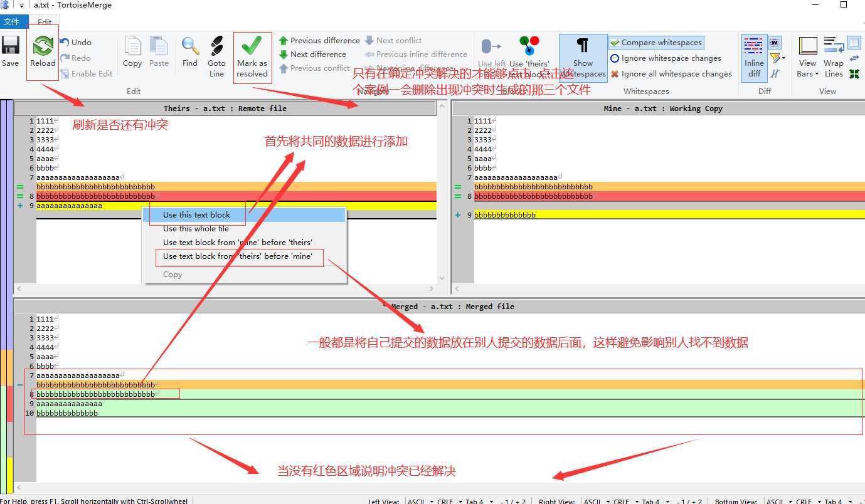Image resolution: width=865 pixels, height=504 pixels.
Task: Choose text block from 'mine' before 'theirs'
Action: [x=244, y=243]
